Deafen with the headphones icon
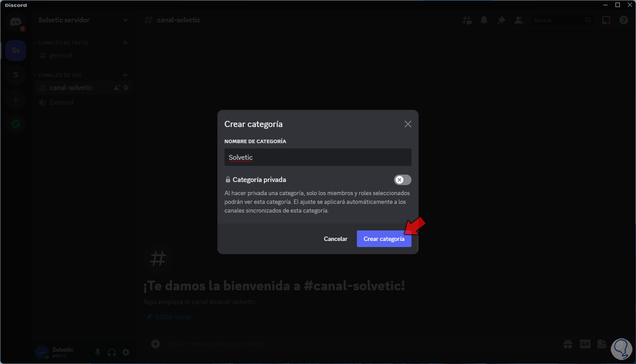Screen dimensions: 636x364 (x=112, y=352)
